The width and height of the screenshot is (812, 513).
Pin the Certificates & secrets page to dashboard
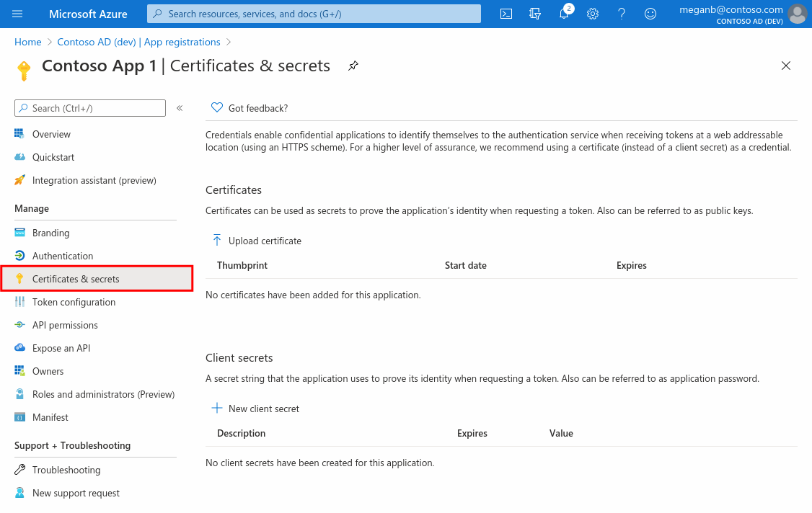[353, 66]
